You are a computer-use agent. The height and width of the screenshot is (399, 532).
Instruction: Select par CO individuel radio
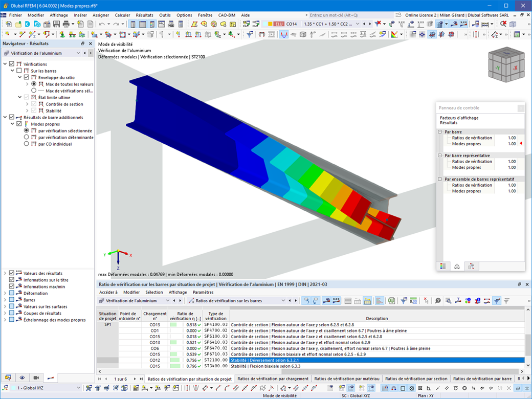(27, 144)
